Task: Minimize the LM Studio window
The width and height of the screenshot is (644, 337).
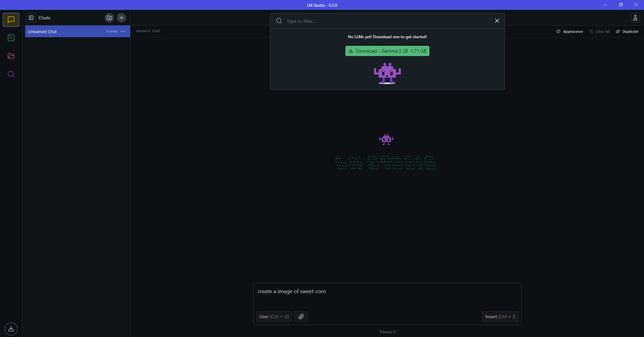Action: coord(605,5)
